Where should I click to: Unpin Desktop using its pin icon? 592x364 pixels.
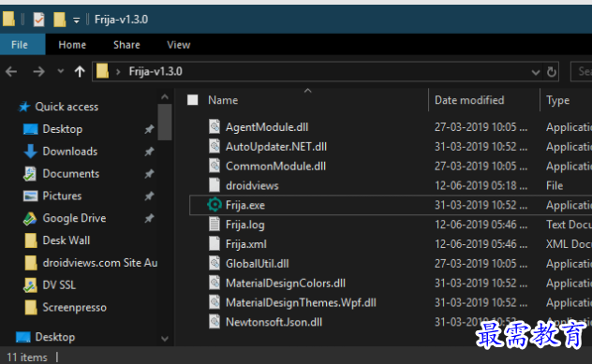pyautogui.click(x=149, y=129)
